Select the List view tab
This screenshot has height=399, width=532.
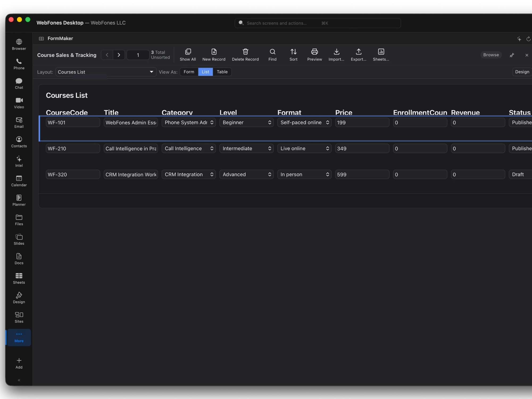click(205, 72)
